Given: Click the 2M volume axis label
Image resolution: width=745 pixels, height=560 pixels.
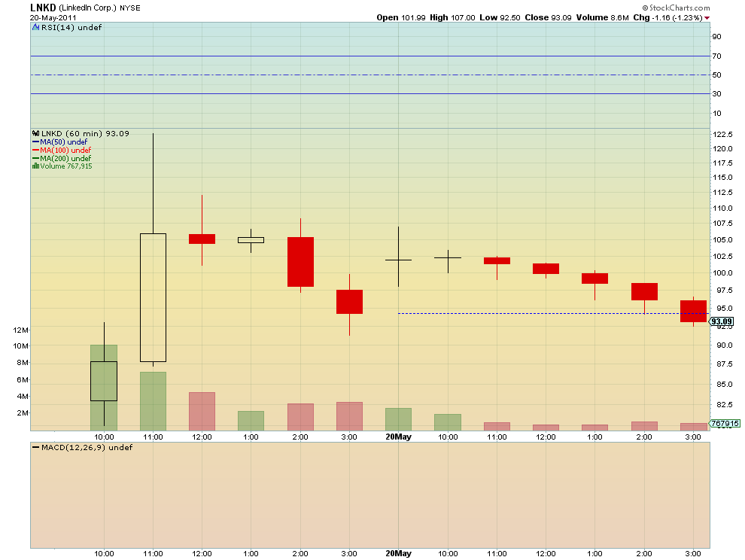Looking at the screenshot, I should click(23, 413).
